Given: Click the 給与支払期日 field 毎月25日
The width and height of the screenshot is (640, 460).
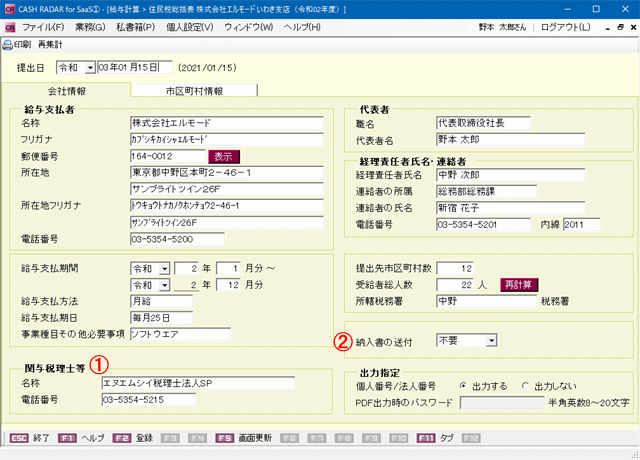Looking at the screenshot, I should [x=161, y=318].
